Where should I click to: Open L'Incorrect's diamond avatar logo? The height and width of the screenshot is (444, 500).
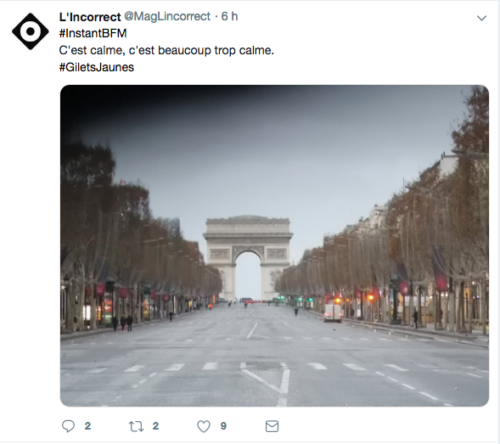click(30, 31)
